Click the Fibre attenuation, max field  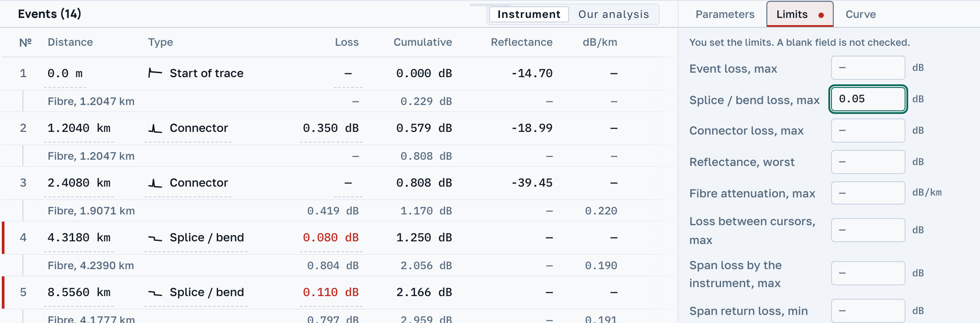pyautogui.click(x=868, y=193)
